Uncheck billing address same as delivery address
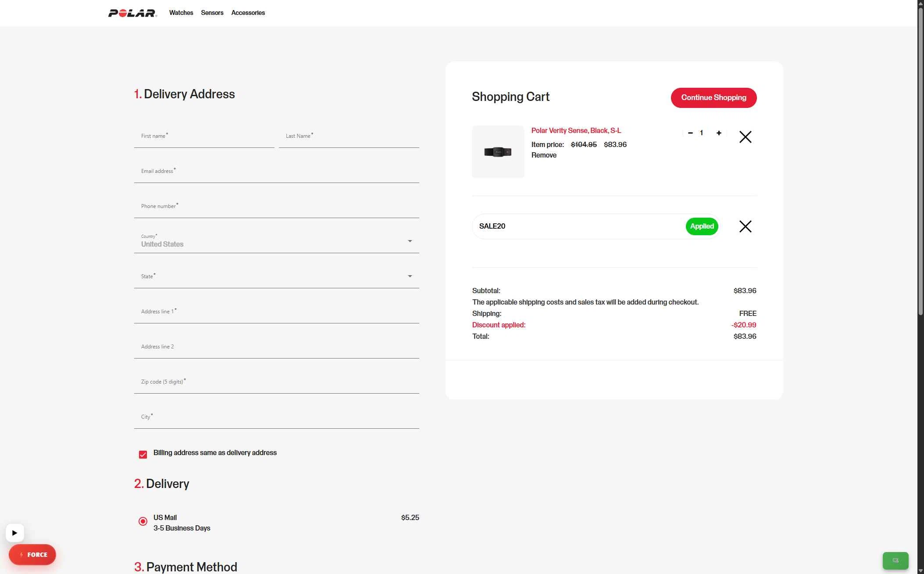The image size is (924, 574). coord(143,455)
